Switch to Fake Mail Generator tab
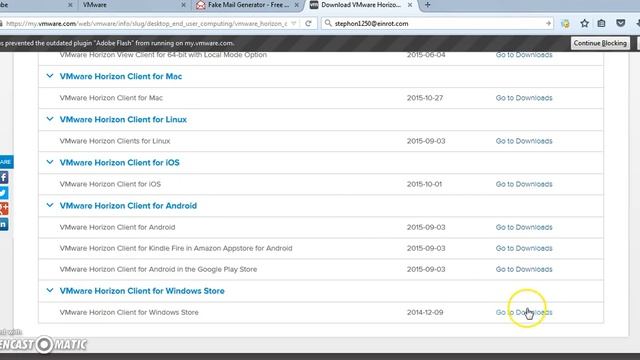 [x=247, y=5]
